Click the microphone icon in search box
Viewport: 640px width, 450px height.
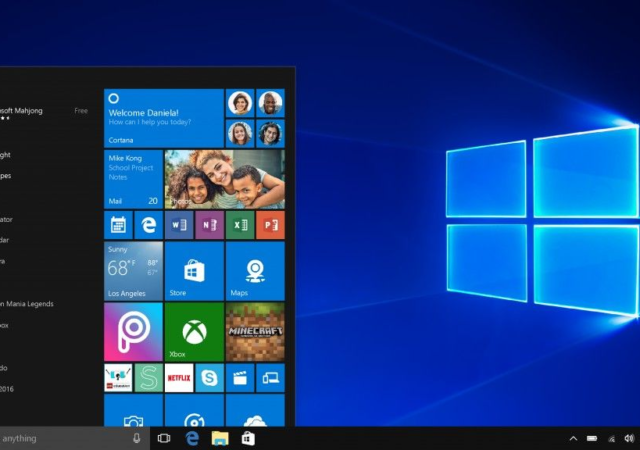point(137,438)
